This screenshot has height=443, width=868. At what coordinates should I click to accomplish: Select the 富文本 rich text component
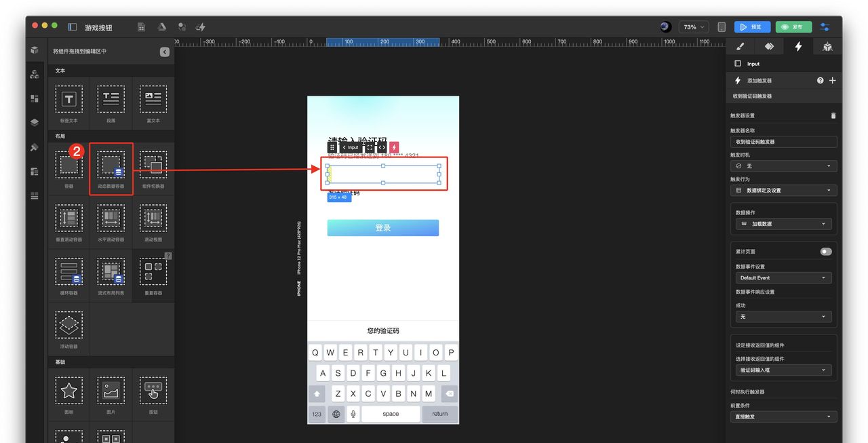tap(153, 103)
